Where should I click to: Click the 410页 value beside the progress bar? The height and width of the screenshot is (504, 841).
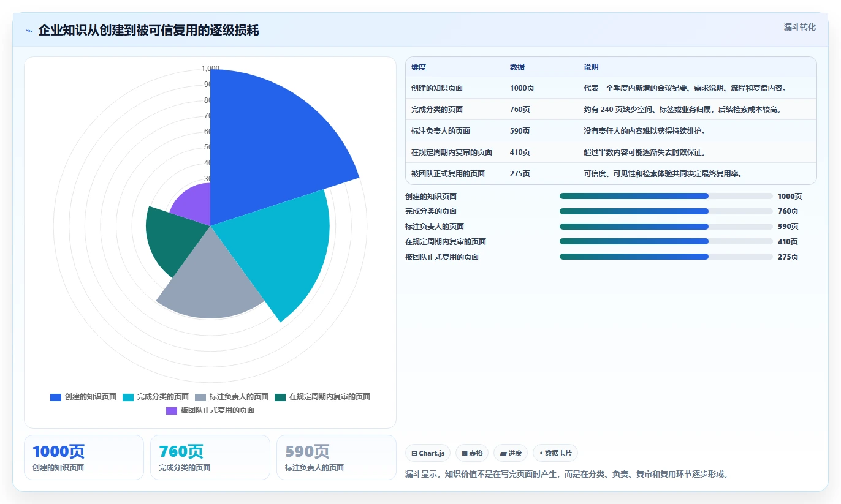point(788,242)
